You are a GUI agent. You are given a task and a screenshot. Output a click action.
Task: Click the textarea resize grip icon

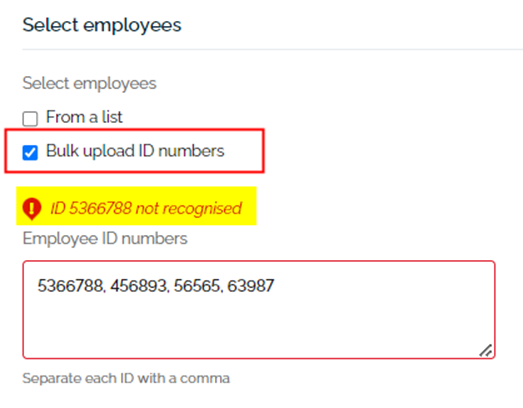tap(486, 351)
